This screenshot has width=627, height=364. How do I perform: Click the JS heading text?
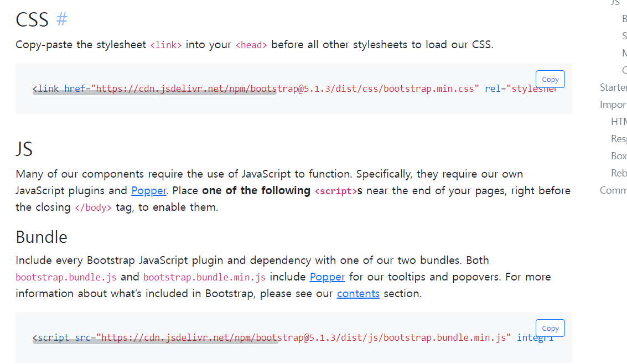24,149
